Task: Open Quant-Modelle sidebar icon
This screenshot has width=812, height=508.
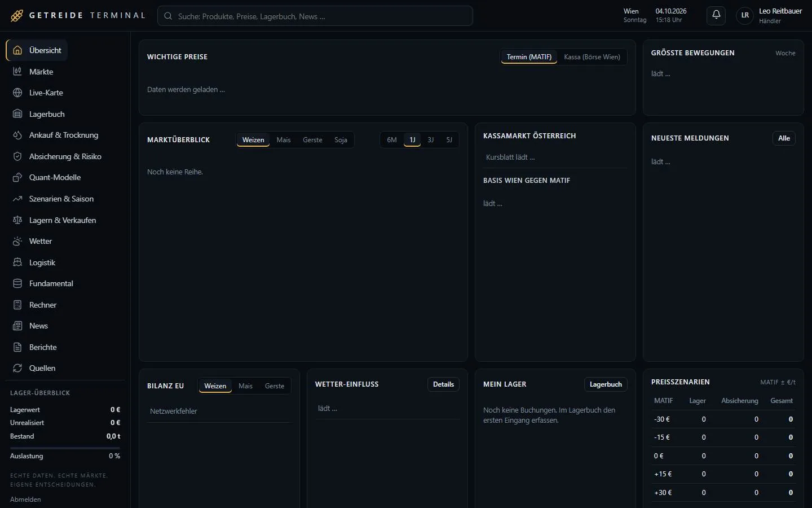Action: (x=17, y=177)
